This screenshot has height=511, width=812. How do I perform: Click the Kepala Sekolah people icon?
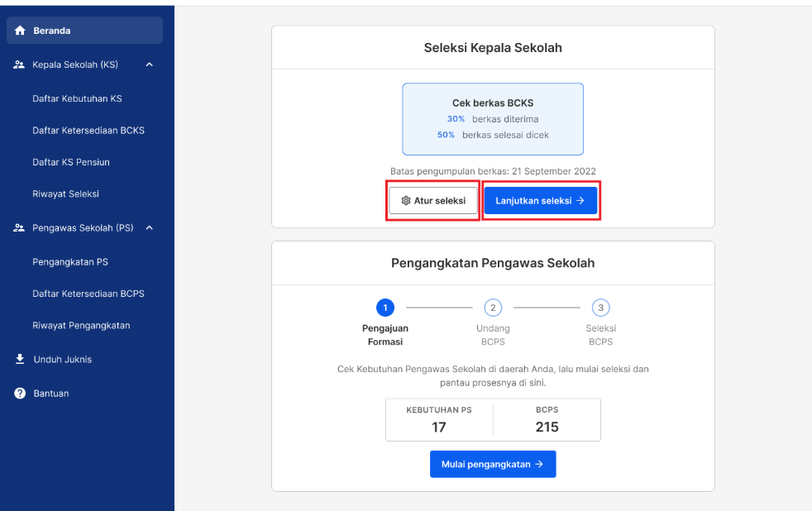[19, 64]
